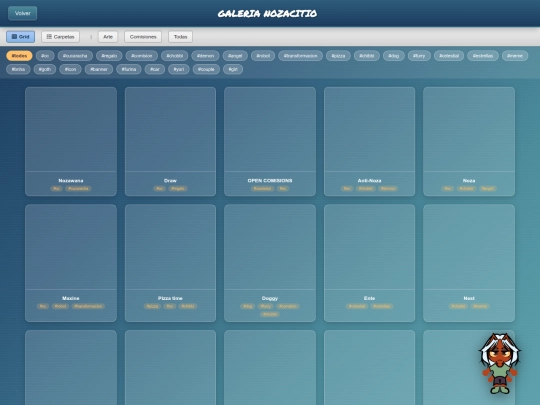Filter by #furry tag in the tag bar
540x405 pixels.
click(x=419, y=55)
